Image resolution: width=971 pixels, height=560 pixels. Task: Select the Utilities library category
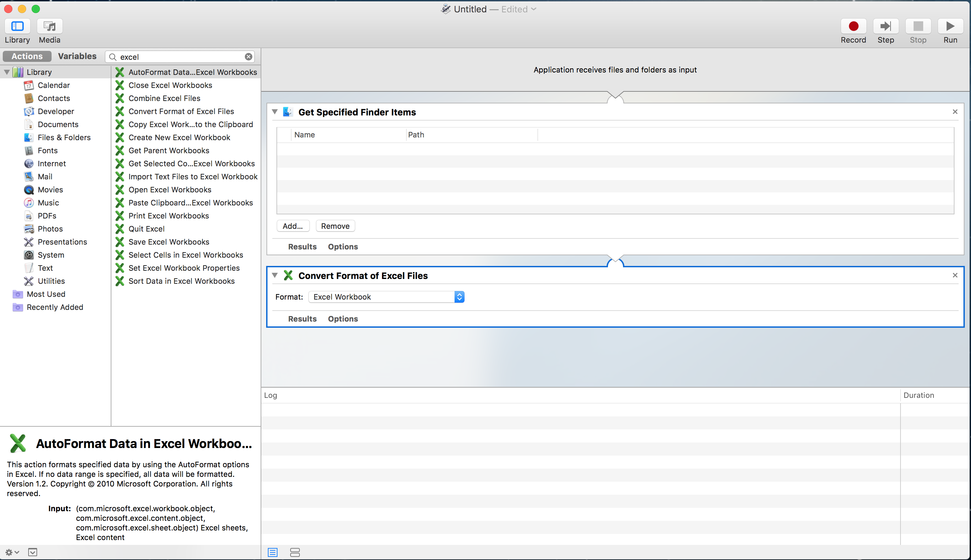51,281
